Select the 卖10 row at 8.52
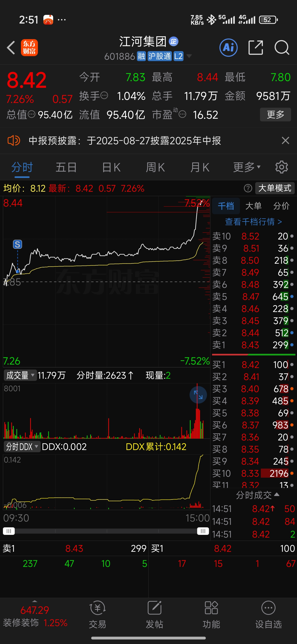 tap(253, 236)
